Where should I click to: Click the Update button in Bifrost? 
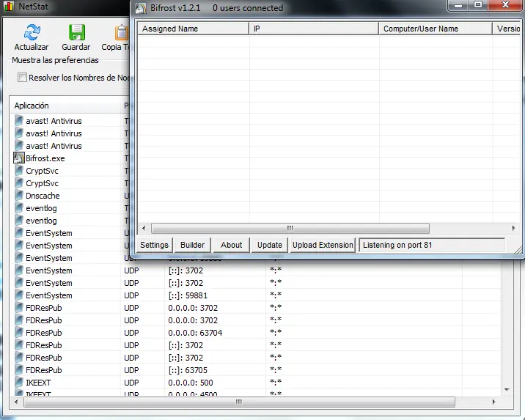270,245
